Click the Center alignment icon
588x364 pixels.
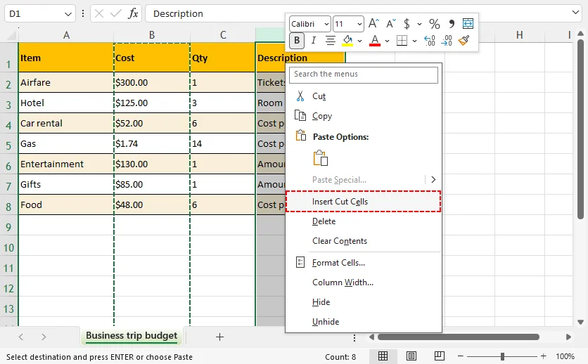[x=330, y=41]
